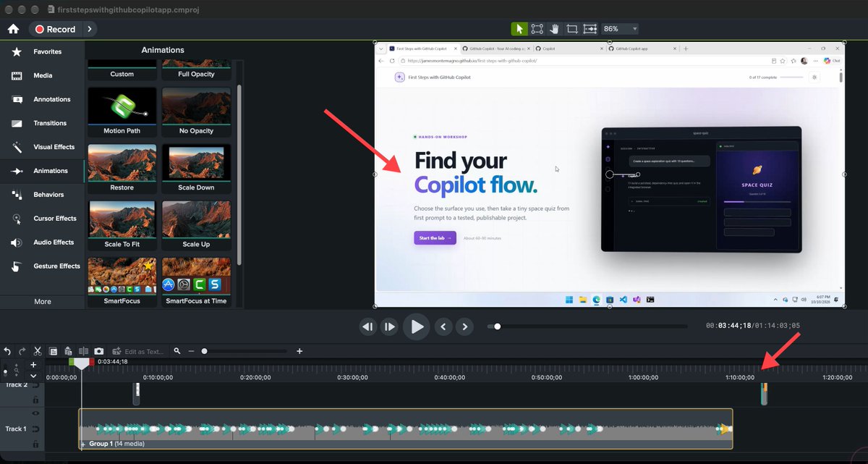Switch to the Media tab
The width and height of the screenshot is (868, 464).
click(42, 76)
